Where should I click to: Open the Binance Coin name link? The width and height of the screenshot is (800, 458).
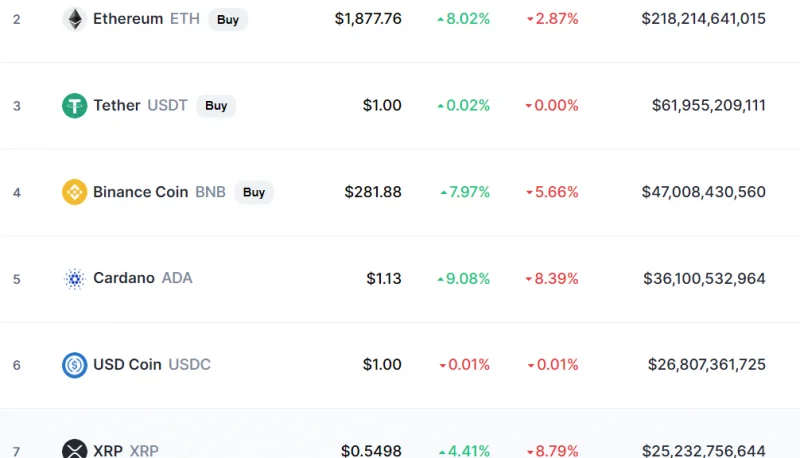pos(140,192)
